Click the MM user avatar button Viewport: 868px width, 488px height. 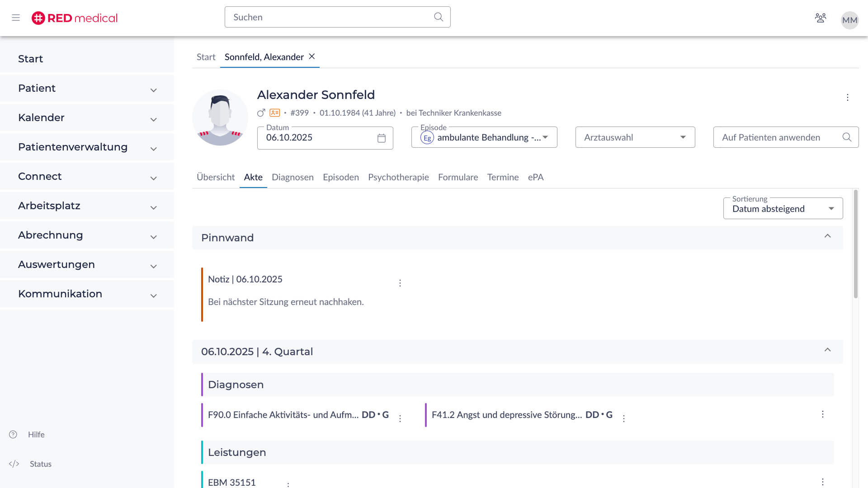[x=849, y=20]
